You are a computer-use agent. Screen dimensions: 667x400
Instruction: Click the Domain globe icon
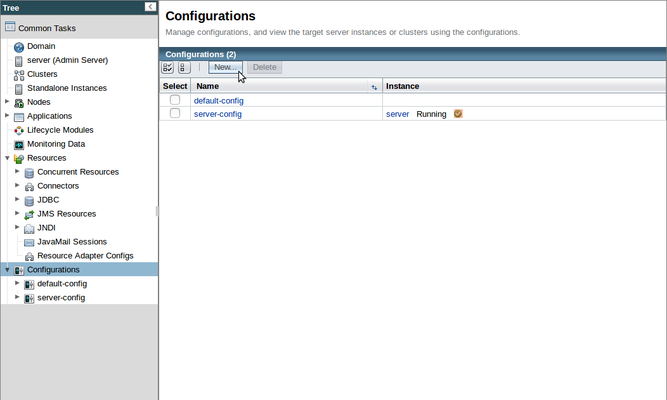[x=19, y=47]
